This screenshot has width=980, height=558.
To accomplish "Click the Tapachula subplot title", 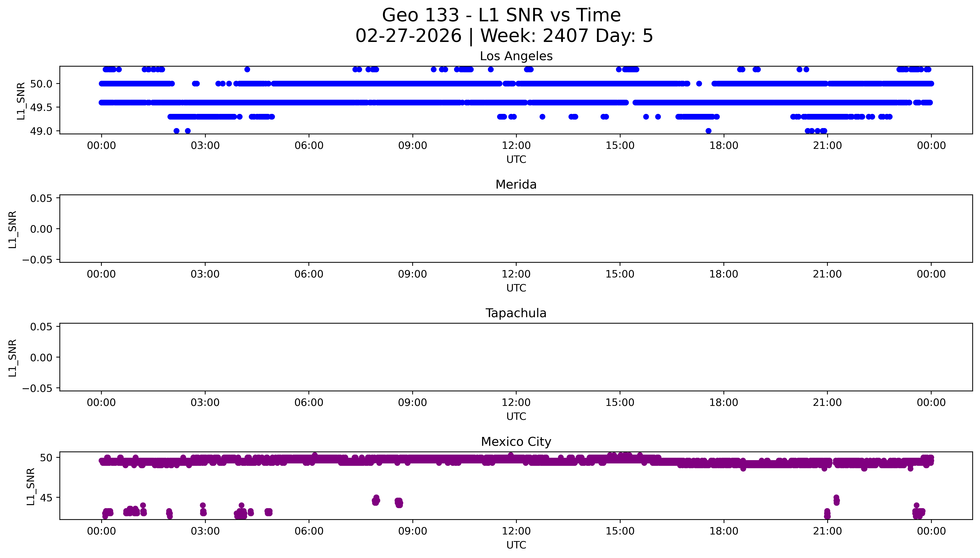I will tap(516, 313).
